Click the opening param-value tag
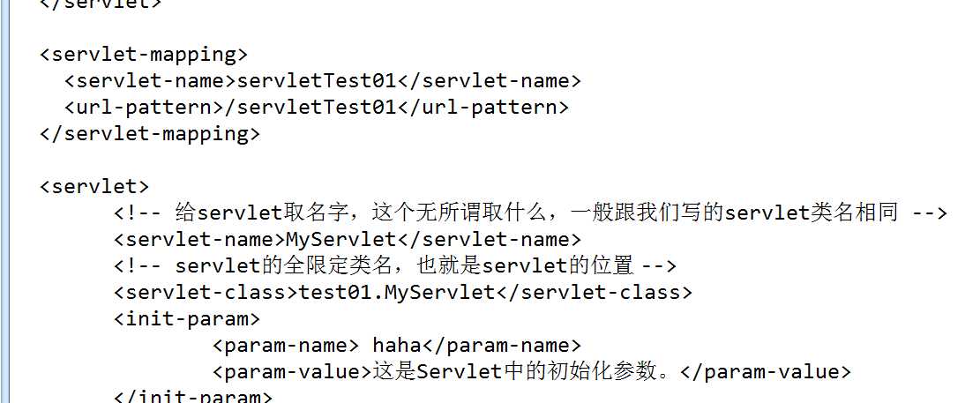The image size is (980, 403). click(x=291, y=371)
